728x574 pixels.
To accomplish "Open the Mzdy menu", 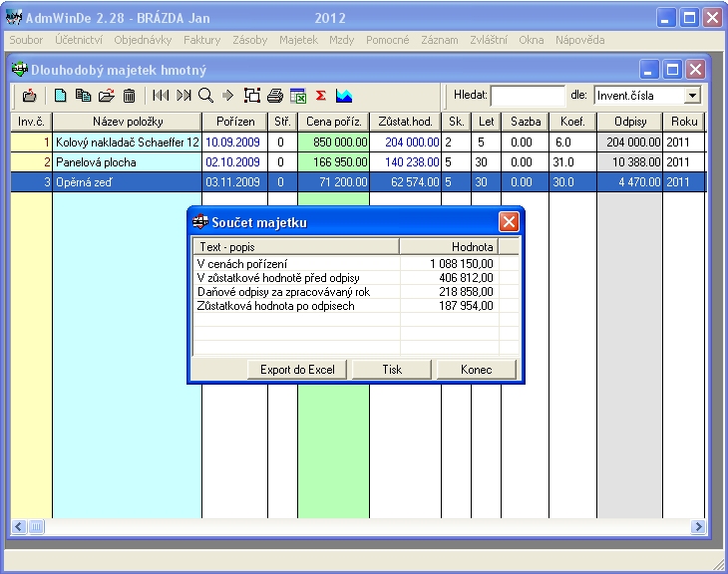I will [x=342, y=40].
